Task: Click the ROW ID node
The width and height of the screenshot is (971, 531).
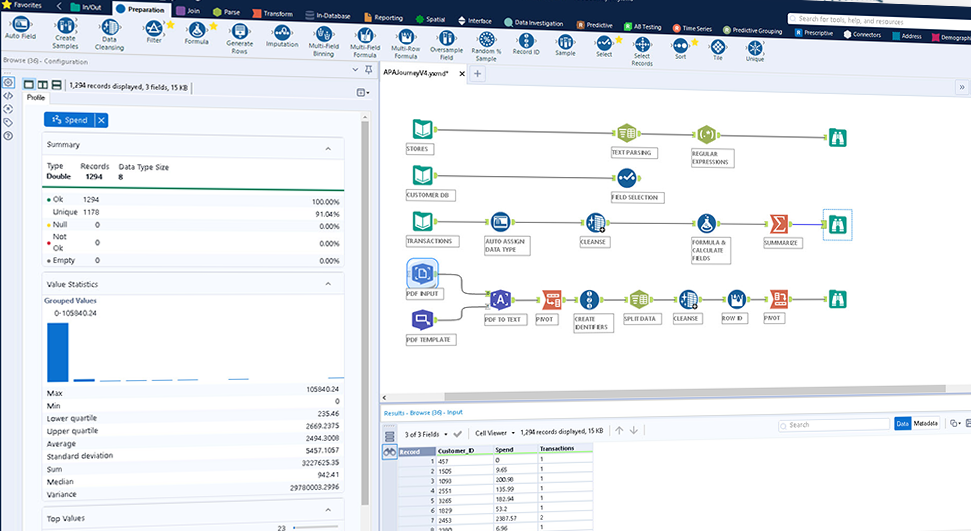Action: [x=736, y=299]
